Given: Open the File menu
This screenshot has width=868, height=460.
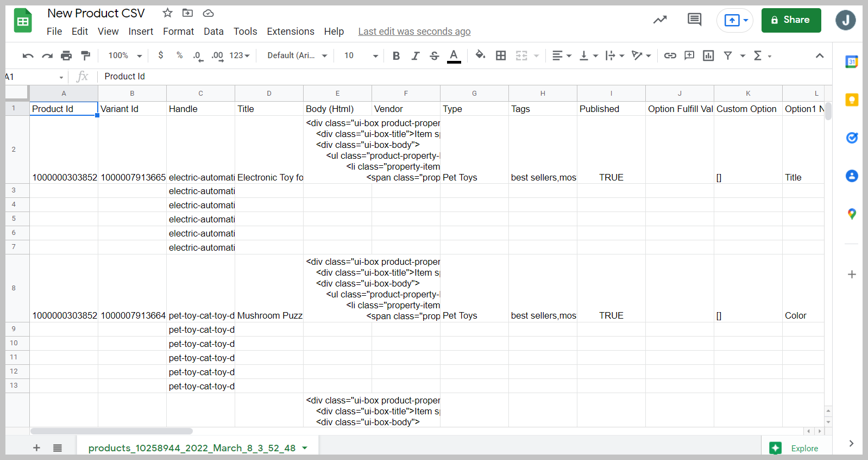Looking at the screenshot, I should pos(54,32).
